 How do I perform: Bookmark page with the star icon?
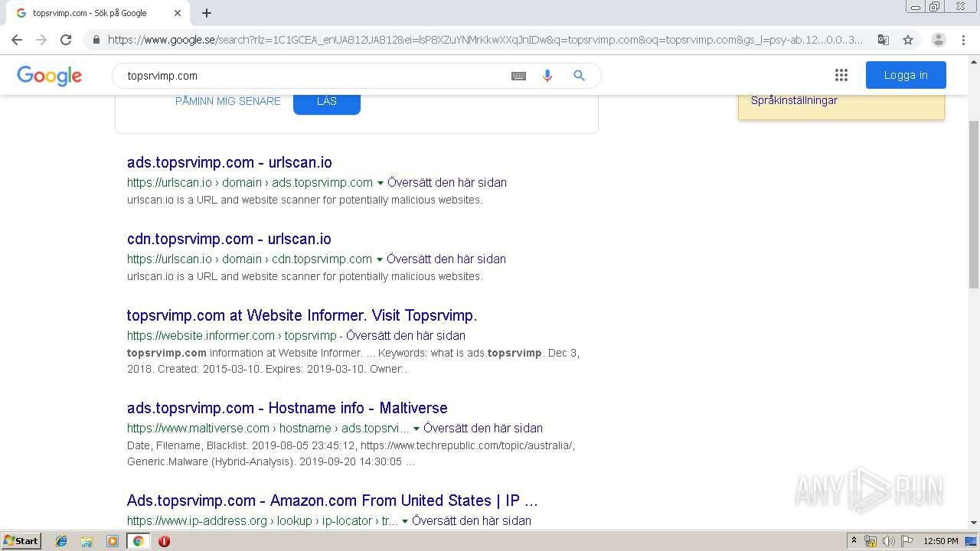pyautogui.click(x=908, y=40)
